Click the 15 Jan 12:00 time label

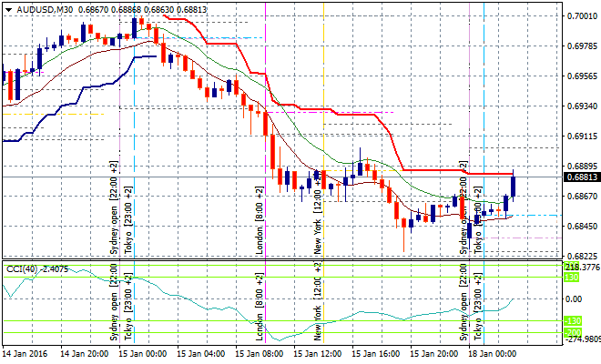pos(318,353)
